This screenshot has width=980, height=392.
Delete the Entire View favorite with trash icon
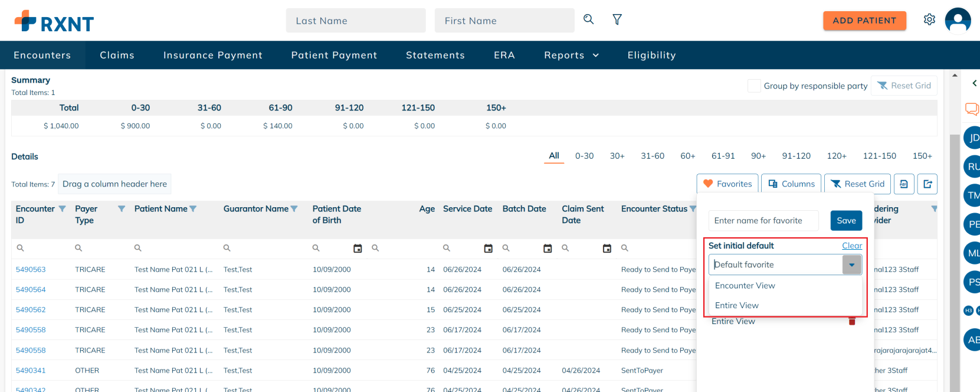(x=851, y=321)
